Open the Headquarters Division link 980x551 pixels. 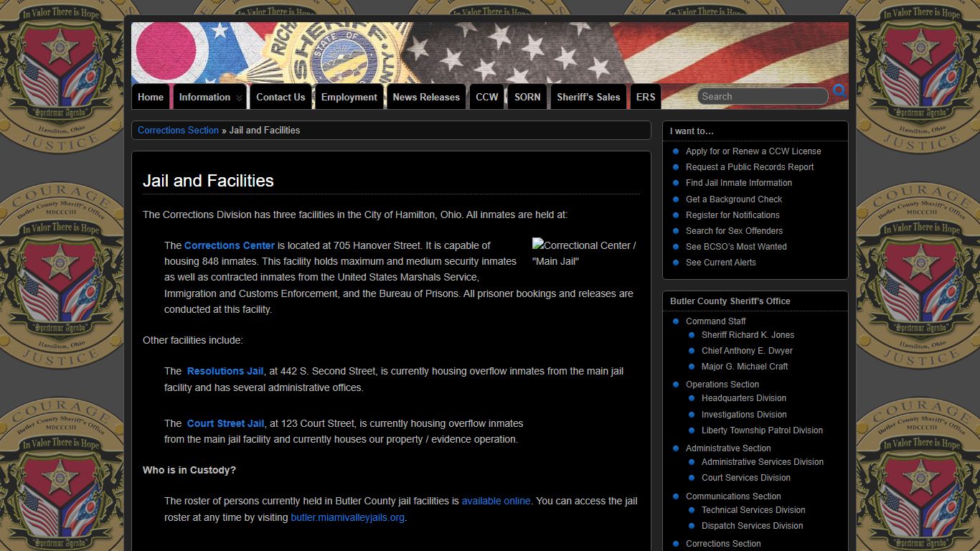click(x=744, y=398)
